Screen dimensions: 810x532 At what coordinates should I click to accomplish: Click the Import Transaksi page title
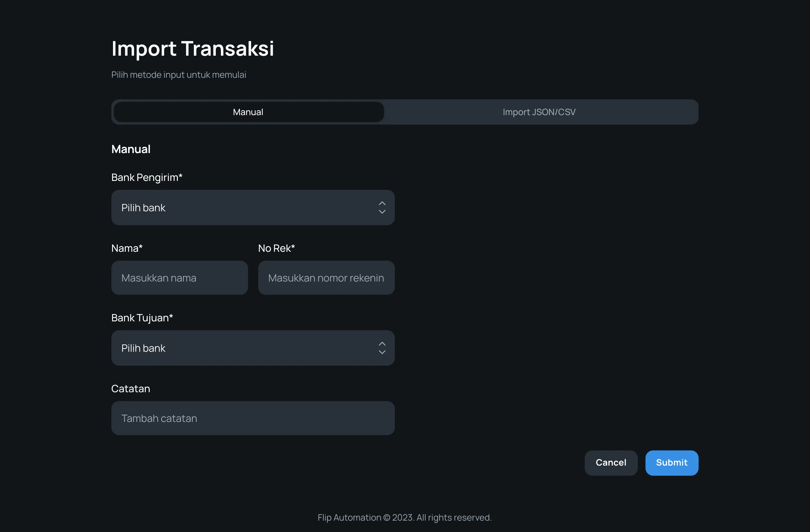point(193,49)
